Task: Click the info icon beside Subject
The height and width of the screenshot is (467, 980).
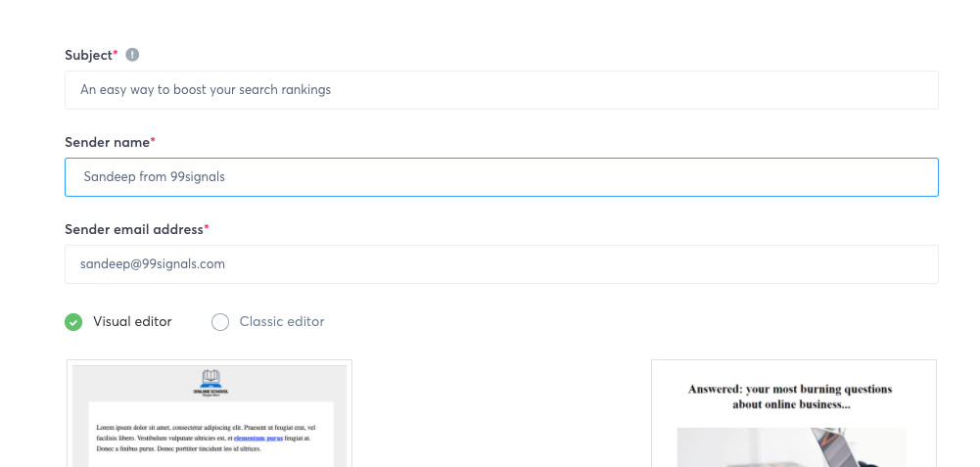Action: (x=132, y=55)
